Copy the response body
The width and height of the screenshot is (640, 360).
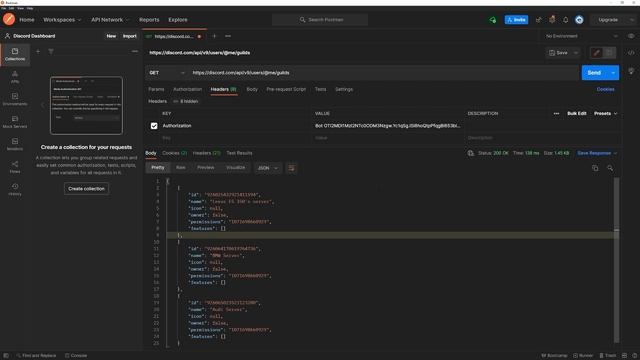[595, 168]
